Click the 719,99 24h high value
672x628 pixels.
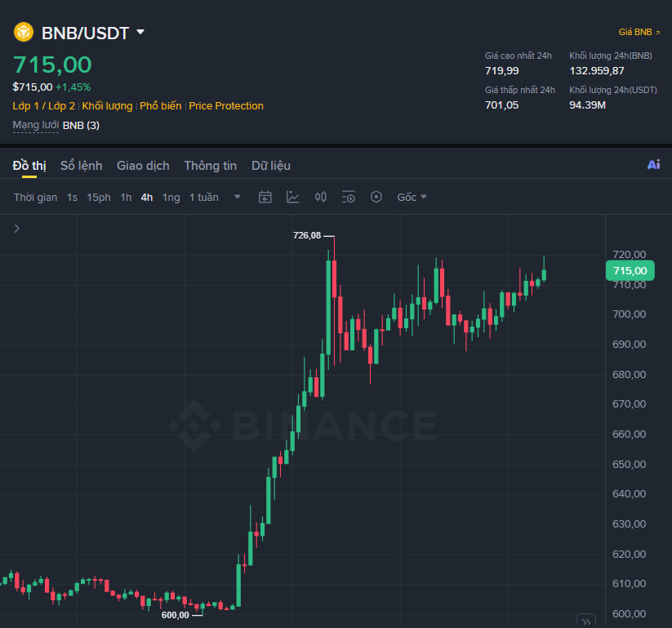tap(502, 71)
